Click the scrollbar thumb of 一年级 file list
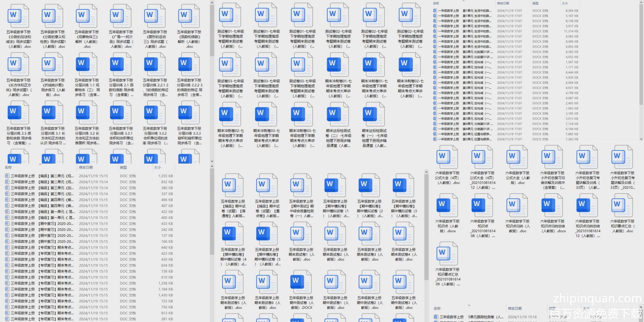The height and width of the screenshot is (322, 644). (x=641, y=55)
